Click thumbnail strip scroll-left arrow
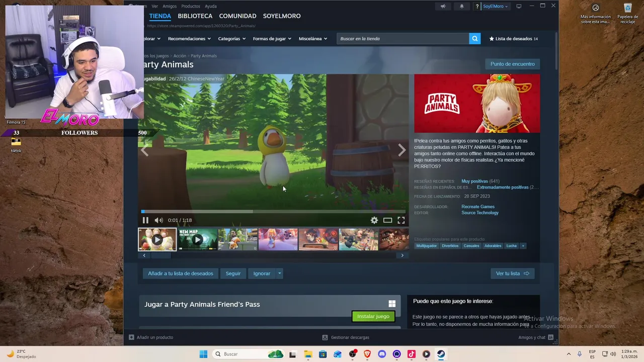Screen dimensions: 644x362 [x=144, y=255]
